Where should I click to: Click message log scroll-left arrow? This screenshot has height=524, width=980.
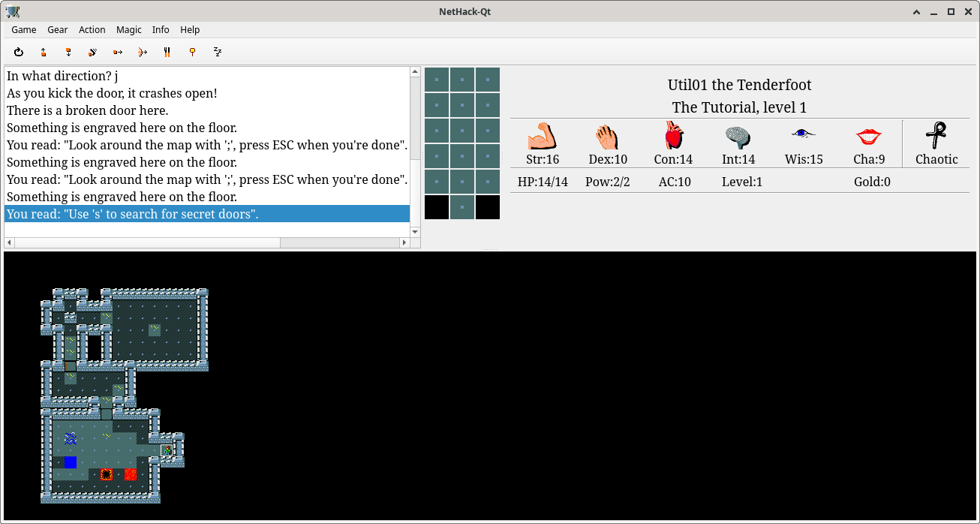(10, 243)
